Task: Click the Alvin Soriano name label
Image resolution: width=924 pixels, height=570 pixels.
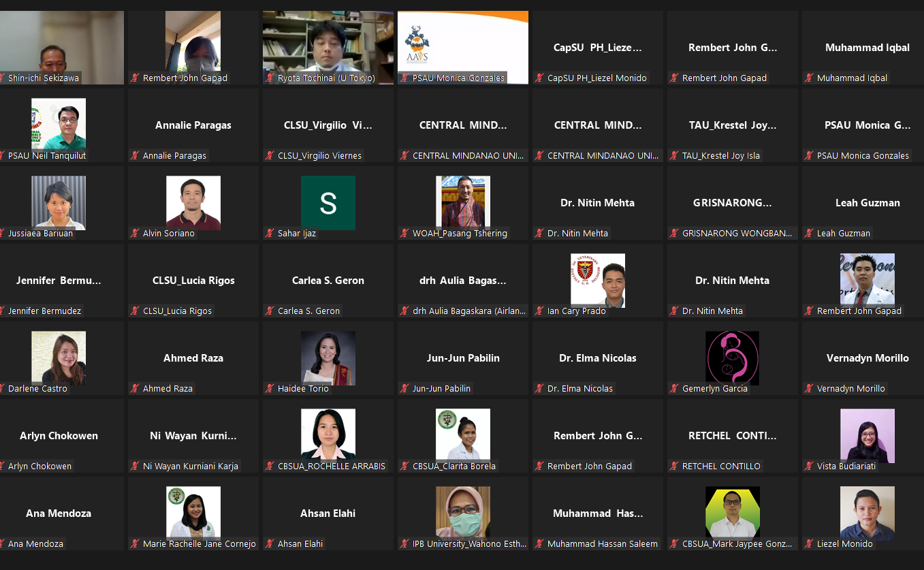Action: [168, 234]
